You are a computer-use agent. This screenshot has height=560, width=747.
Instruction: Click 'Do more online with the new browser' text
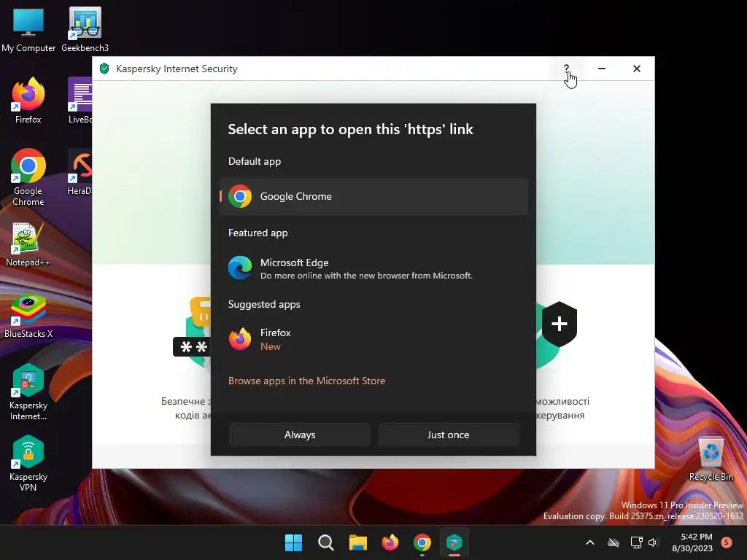click(x=366, y=276)
